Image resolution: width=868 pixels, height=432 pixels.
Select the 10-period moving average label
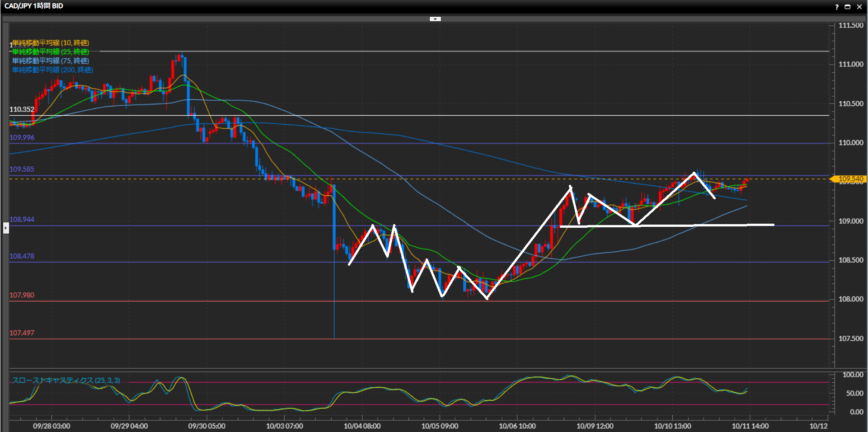[x=51, y=43]
